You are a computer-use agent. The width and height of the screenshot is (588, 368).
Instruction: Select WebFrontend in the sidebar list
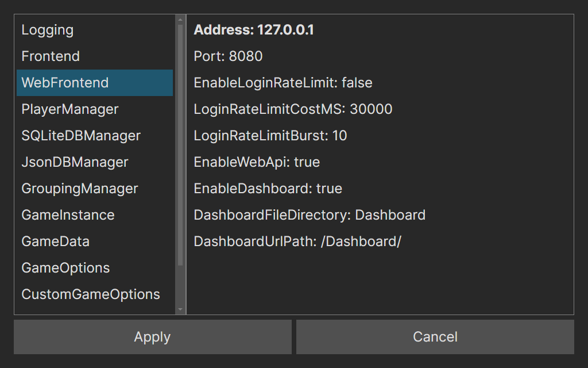(x=65, y=83)
